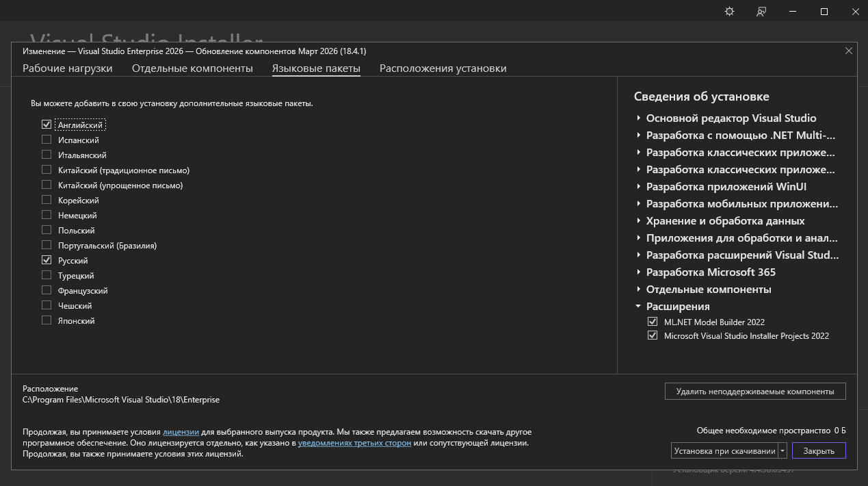This screenshot has height=486, width=868.
Task: Open the Расположения установки tab
Action: pos(443,68)
